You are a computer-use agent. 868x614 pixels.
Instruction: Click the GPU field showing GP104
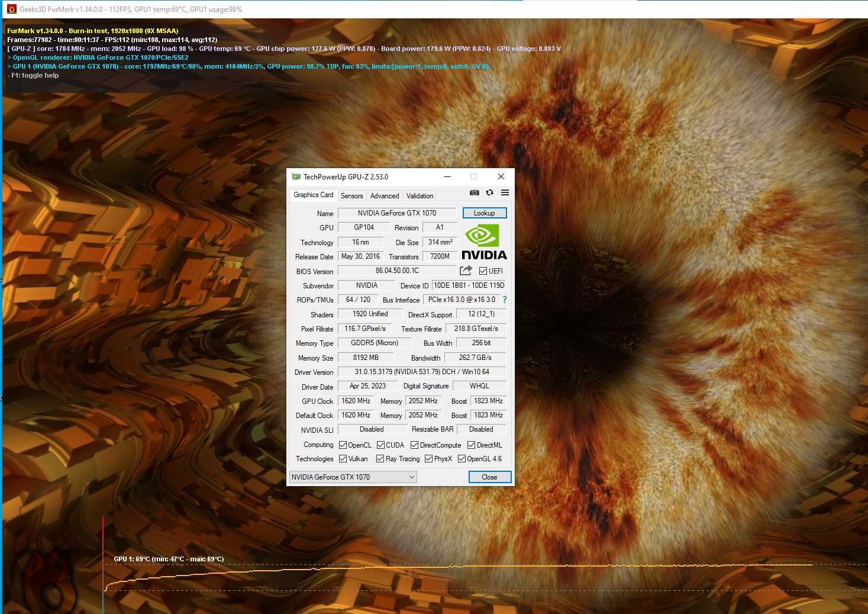[x=364, y=227]
